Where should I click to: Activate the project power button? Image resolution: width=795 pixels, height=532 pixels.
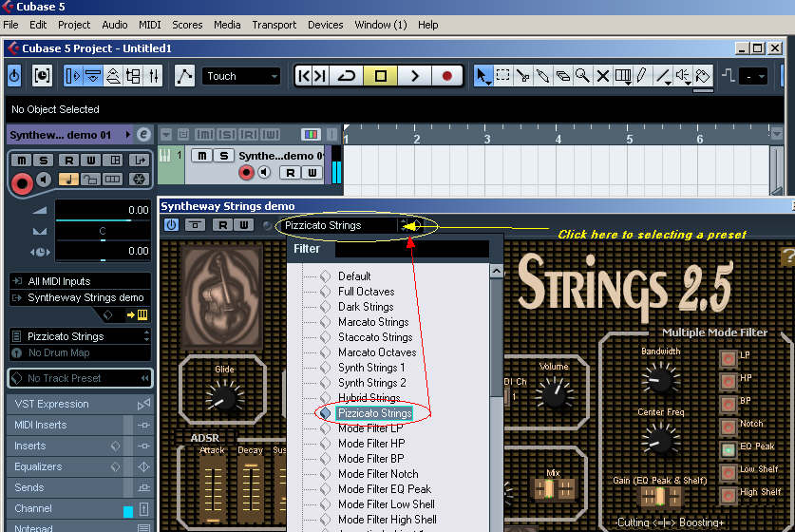coord(14,76)
